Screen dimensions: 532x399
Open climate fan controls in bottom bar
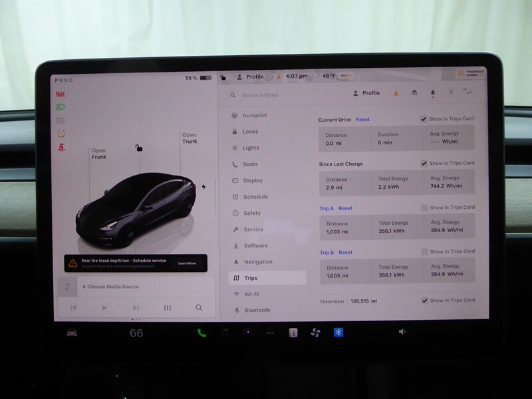pos(315,332)
